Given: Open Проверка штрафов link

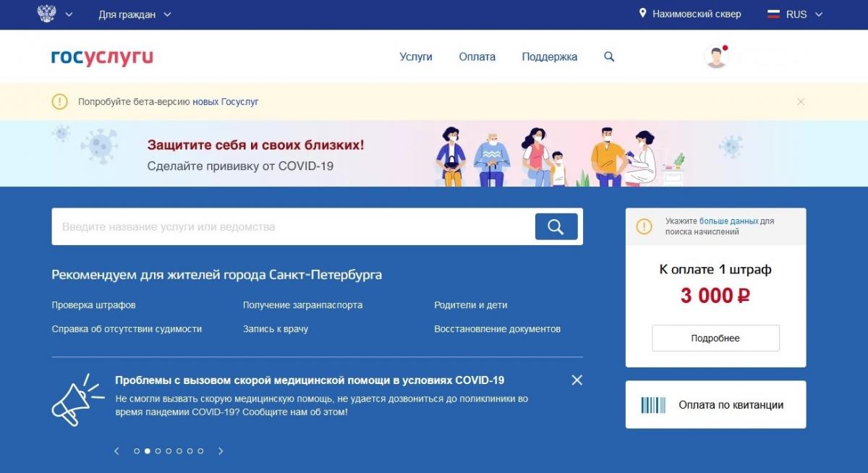Looking at the screenshot, I should [x=93, y=305].
